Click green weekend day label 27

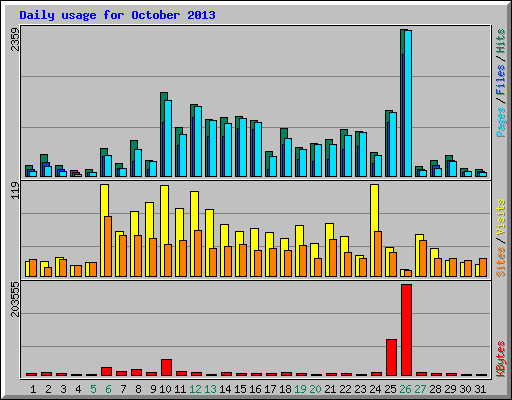[420, 389]
